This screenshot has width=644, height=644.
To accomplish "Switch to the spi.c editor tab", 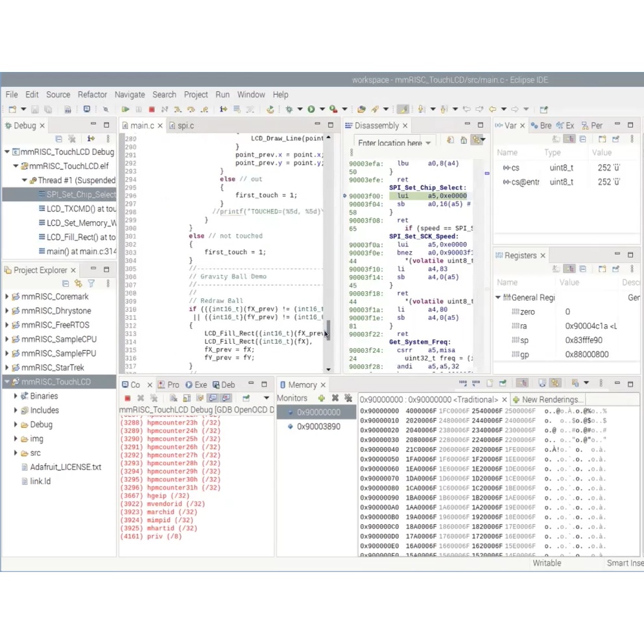I will click(181, 126).
